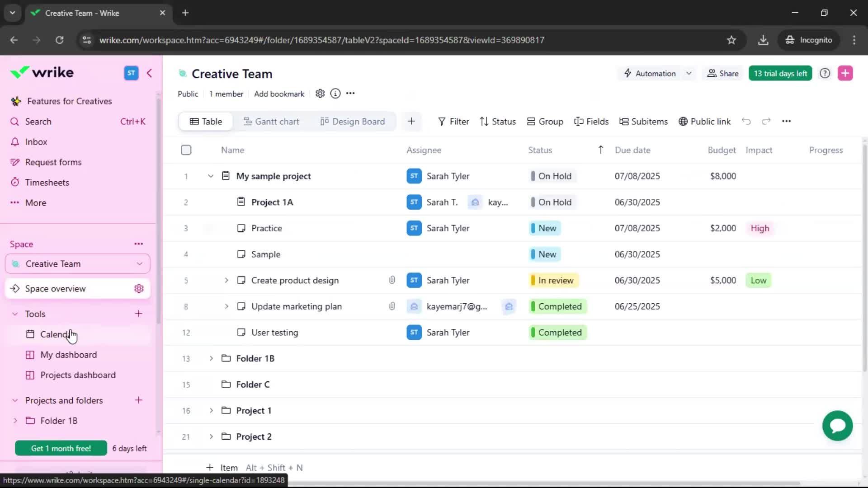Add a new view with plus icon
Image resolution: width=868 pixels, height=488 pixels.
[x=411, y=121]
